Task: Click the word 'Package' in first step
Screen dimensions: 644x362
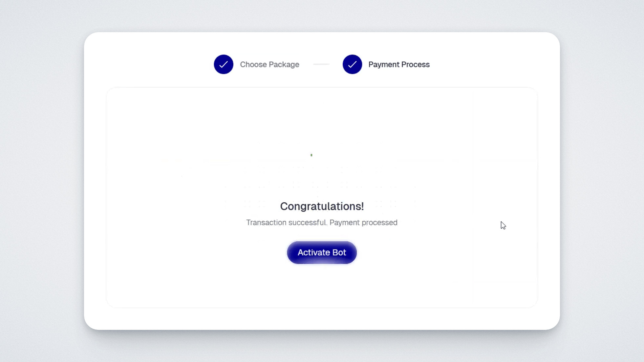Action: pos(284,65)
